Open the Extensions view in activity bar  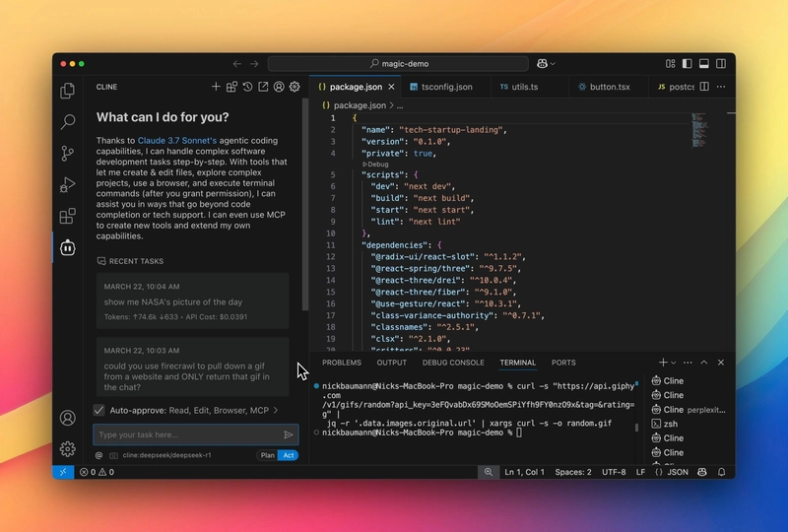(67, 216)
